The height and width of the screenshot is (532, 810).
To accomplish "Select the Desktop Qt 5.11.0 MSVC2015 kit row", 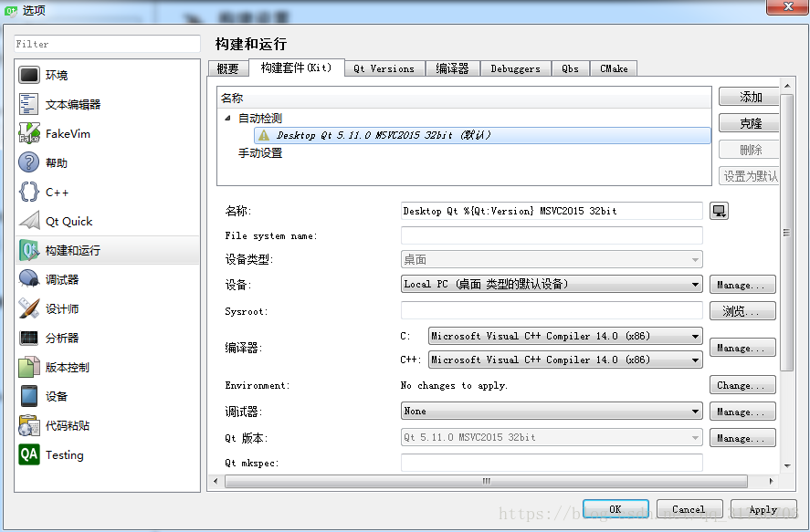I will click(x=482, y=135).
